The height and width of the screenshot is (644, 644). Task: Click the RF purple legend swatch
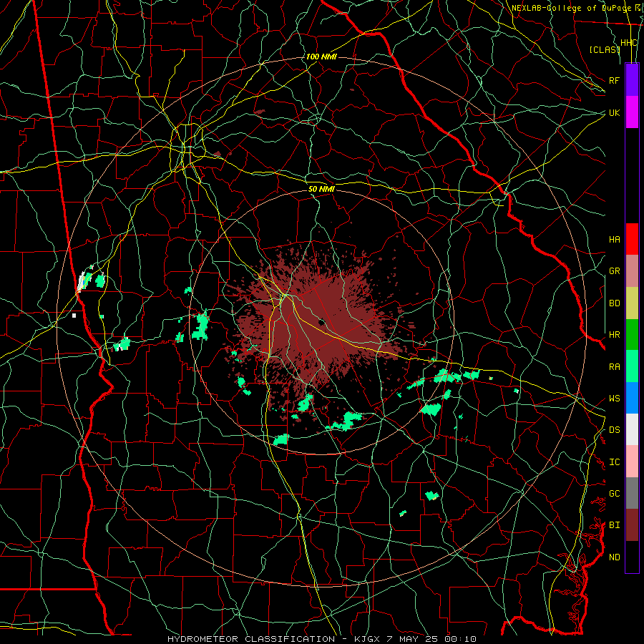click(x=632, y=80)
